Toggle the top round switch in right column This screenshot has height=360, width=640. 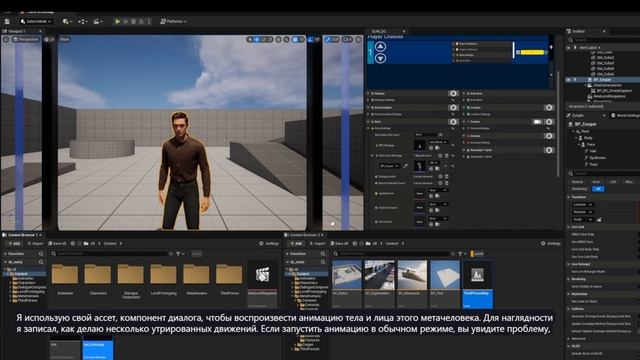tap(549, 107)
